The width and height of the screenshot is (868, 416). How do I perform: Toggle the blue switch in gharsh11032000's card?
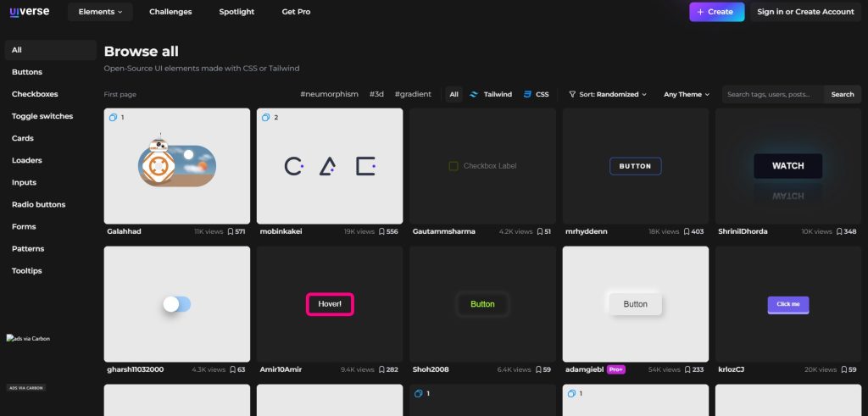tap(177, 304)
